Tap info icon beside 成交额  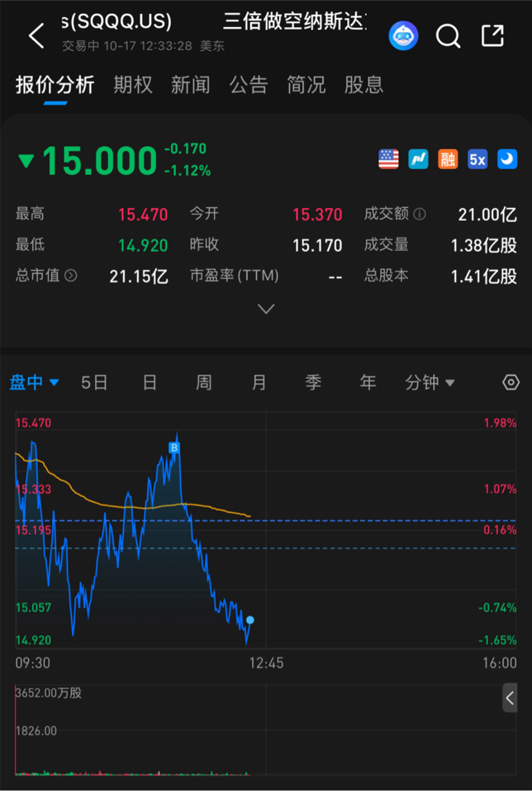420,215
